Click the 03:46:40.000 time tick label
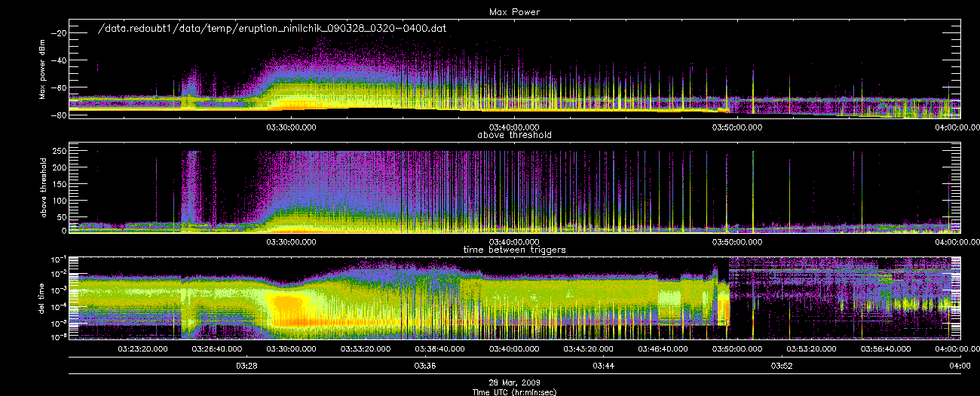Viewport: 980px width, 396px height. 663,348
